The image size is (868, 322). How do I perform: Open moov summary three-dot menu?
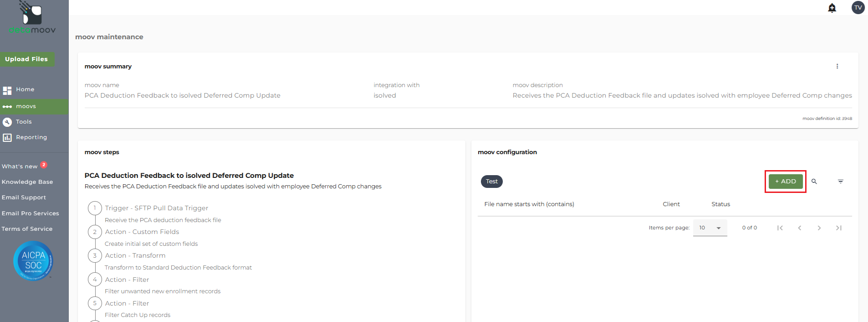(837, 66)
